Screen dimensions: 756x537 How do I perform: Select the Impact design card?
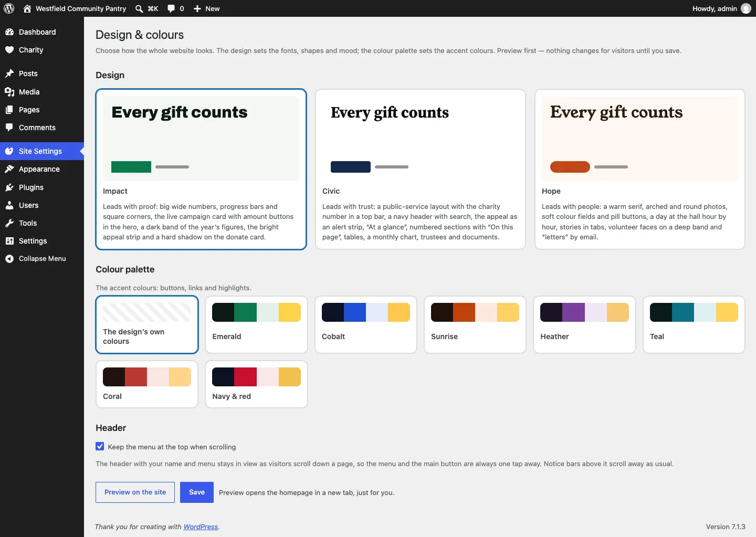pyautogui.click(x=201, y=169)
